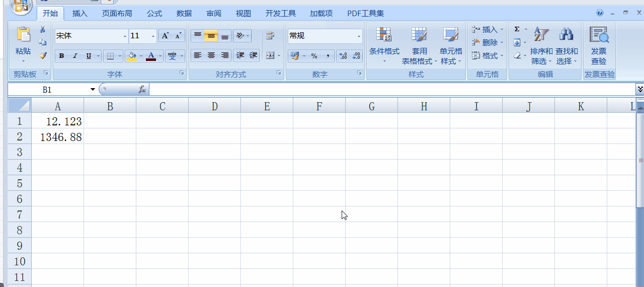Click the 条件格式 conditional formatting icon
Screen dimensions: 644x287
coord(384,46)
